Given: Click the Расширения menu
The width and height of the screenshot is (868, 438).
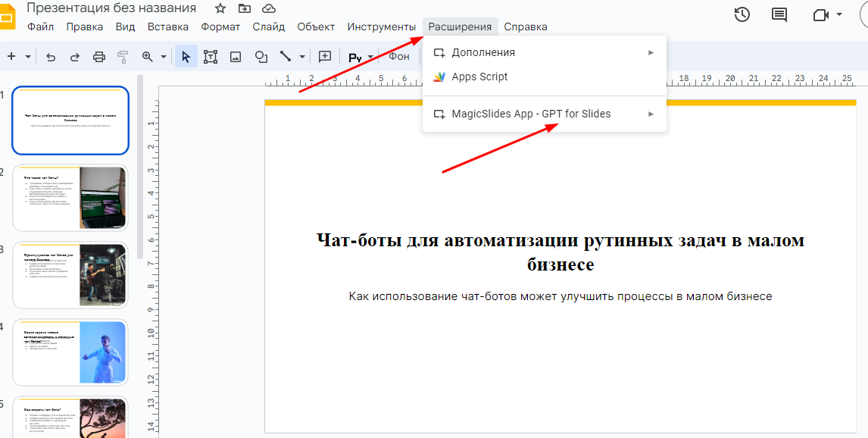Looking at the screenshot, I should tap(460, 27).
